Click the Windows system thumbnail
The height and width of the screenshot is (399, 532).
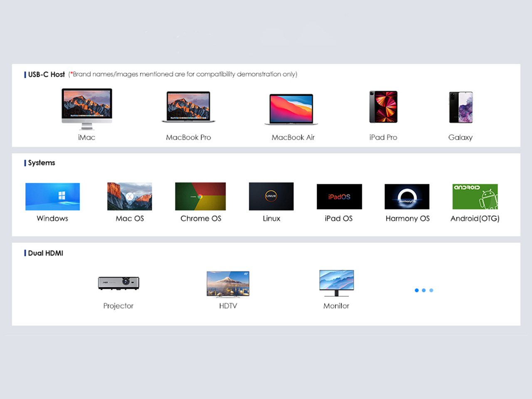(52, 197)
